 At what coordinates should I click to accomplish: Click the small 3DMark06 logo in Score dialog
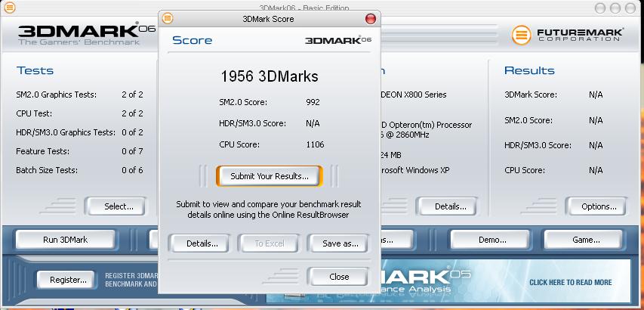pyautogui.click(x=337, y=40)
